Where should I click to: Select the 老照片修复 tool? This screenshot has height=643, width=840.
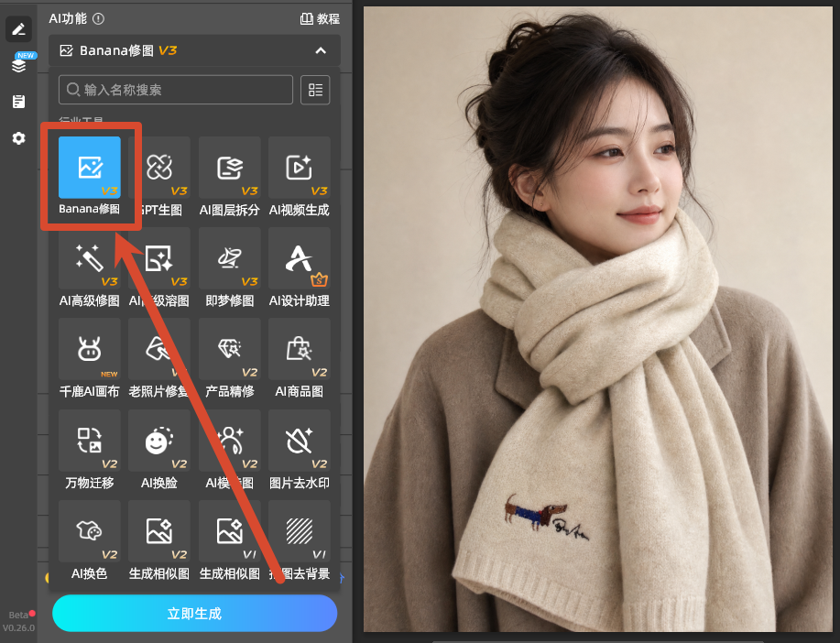pyautogui.click(x=159, y=349)
